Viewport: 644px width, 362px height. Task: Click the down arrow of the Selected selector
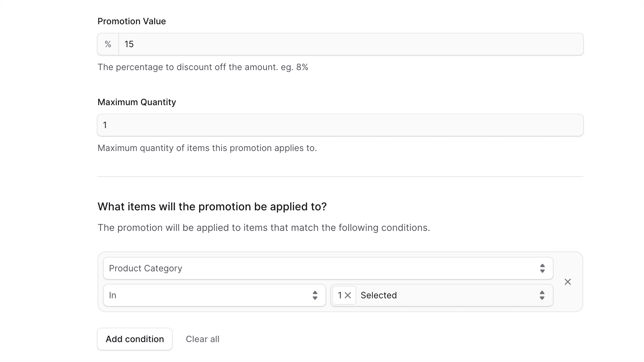(x=542, y=298)
